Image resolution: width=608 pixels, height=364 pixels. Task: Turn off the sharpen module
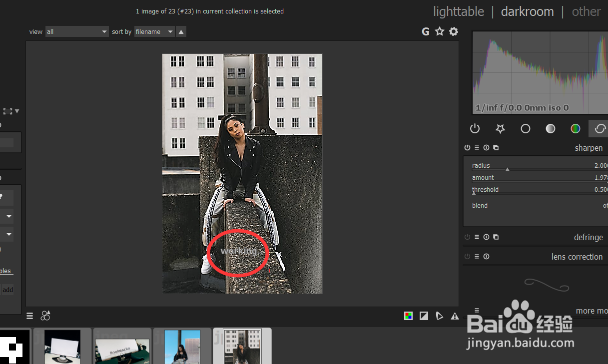click(x=467, y=148)
